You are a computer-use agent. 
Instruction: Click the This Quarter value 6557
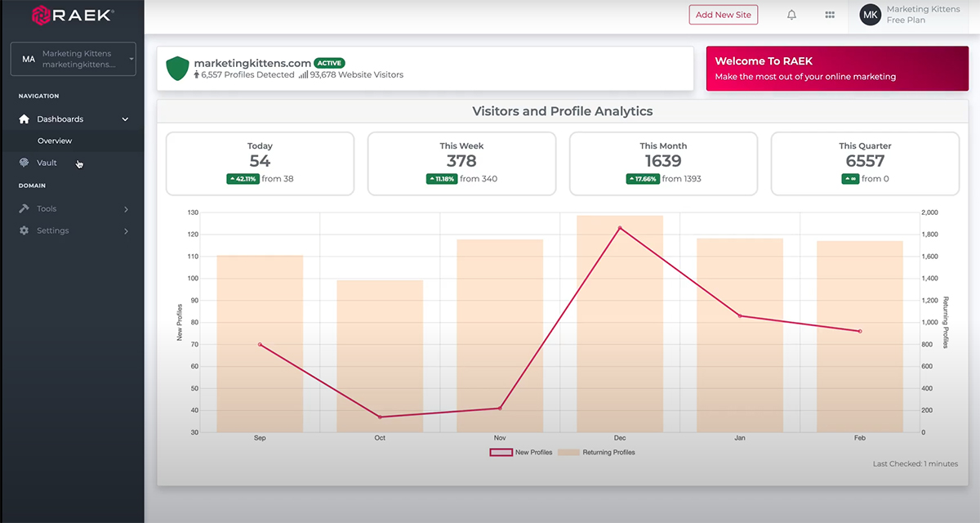865,161
